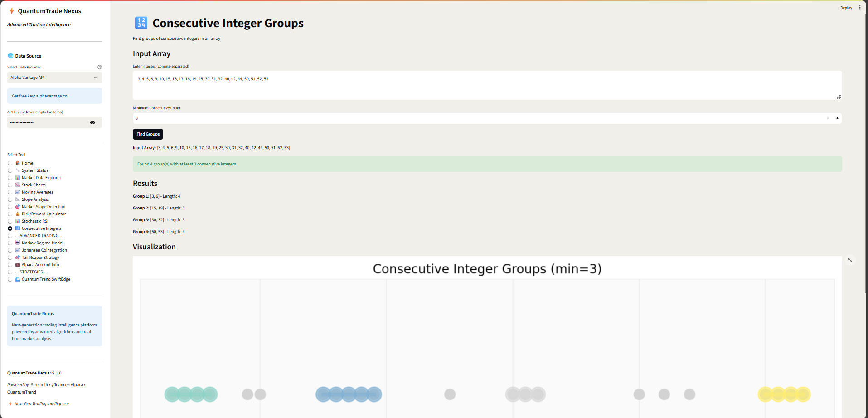
Task: Select the System Status radio option
Action: [x=10, y=170]
